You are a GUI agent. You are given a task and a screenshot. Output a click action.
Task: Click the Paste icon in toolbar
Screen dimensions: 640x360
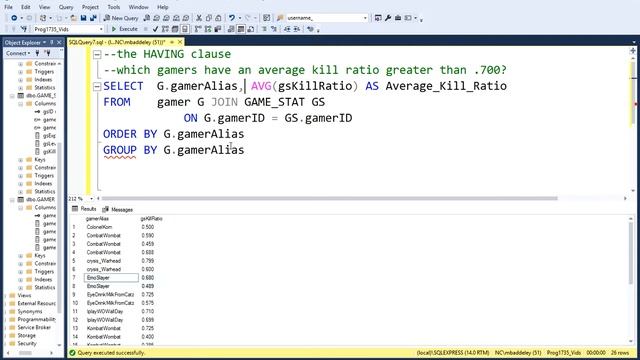point(218,18)
